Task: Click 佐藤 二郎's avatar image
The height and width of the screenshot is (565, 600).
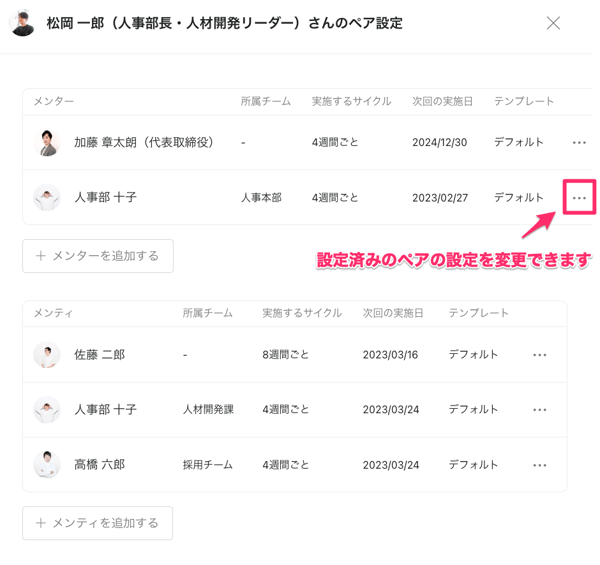Action: pos(47,355)
